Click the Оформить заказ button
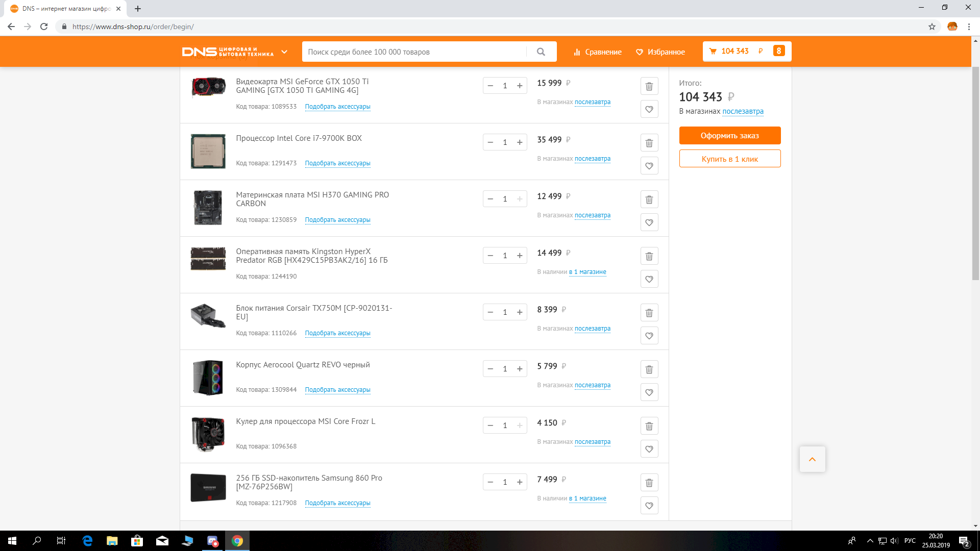This screenshot has height=551, width=980. pos(730,136)
